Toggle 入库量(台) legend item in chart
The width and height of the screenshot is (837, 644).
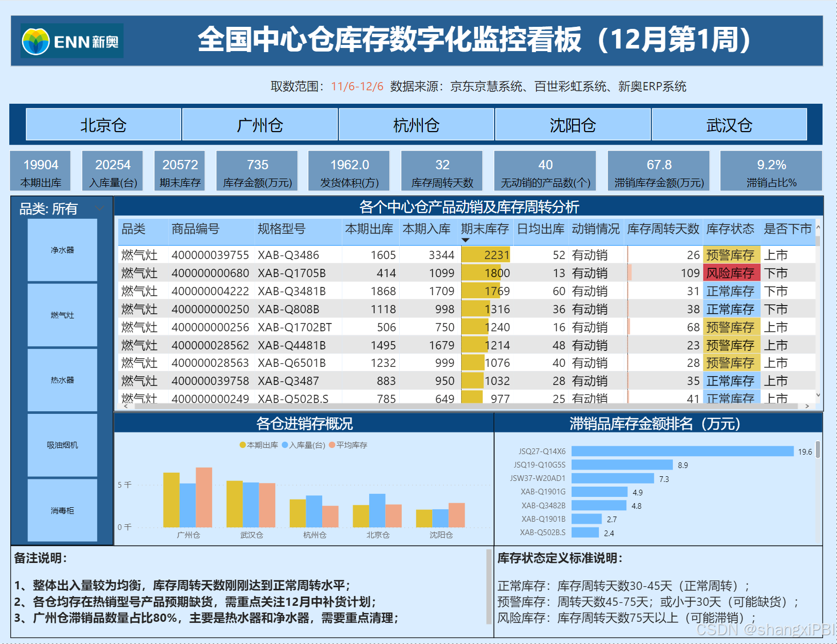click(x=304, y=445)
